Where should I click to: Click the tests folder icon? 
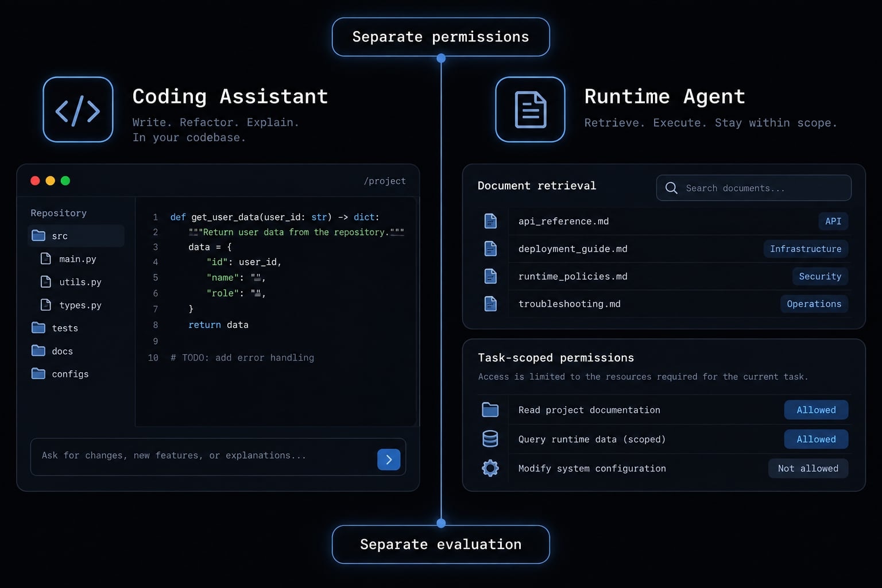pyautogui.click(x=38, y=327)
